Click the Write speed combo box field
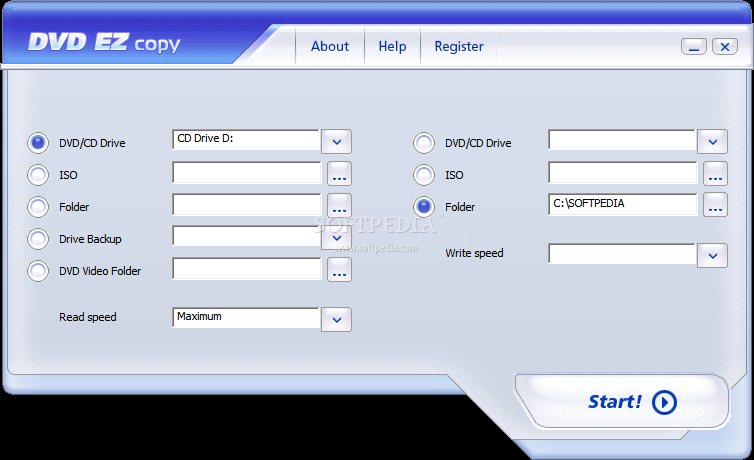Viewport: 754px width, 460px height. pos(622,254)
